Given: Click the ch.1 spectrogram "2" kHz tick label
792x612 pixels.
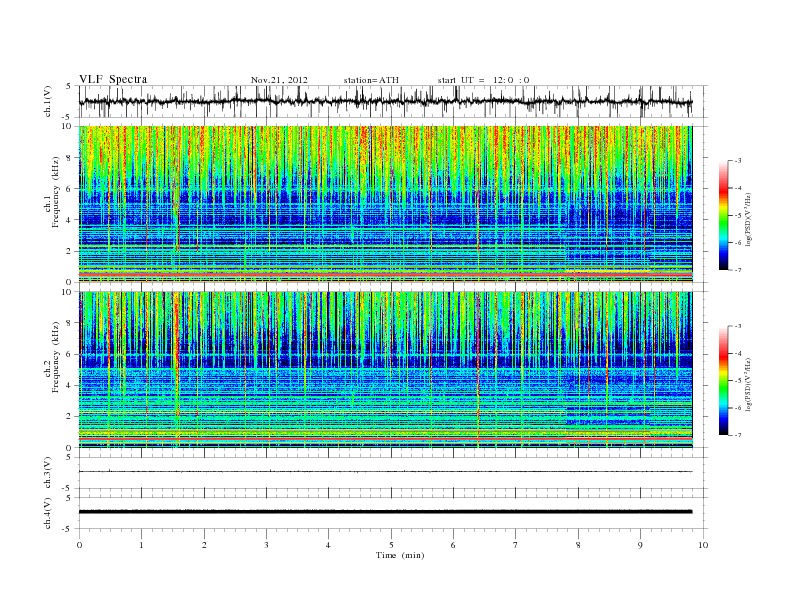Looking at the screenshot, I should point(70,251).
